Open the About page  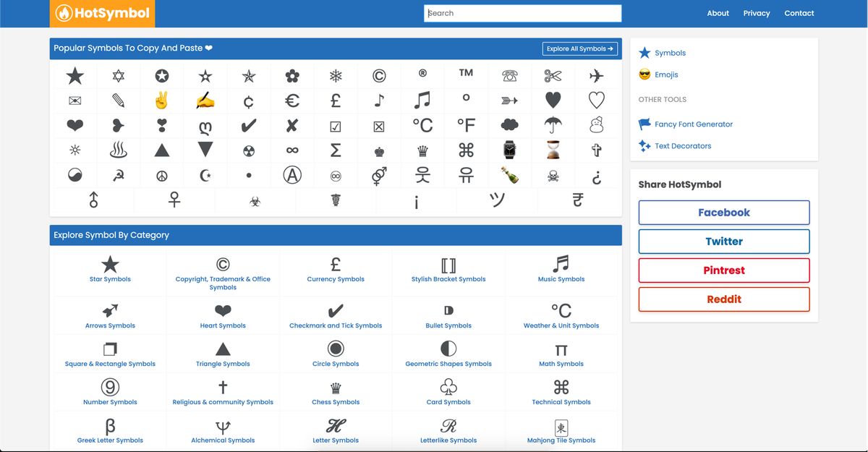[x=718, y=12]
